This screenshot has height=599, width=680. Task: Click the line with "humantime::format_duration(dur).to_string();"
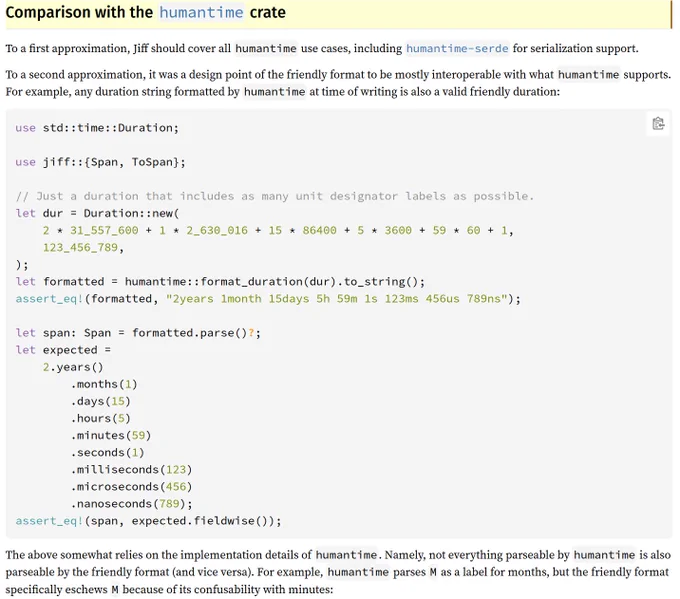[220, 281]
